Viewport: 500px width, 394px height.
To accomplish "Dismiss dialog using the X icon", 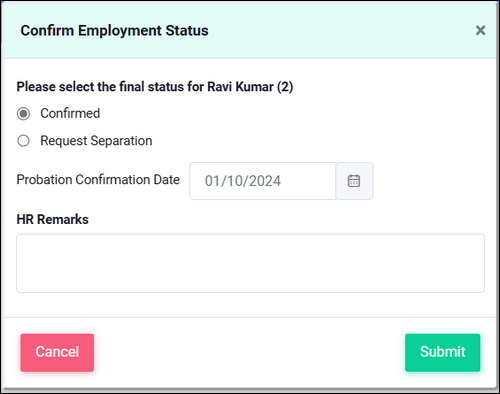I will [x=480, y=30].
